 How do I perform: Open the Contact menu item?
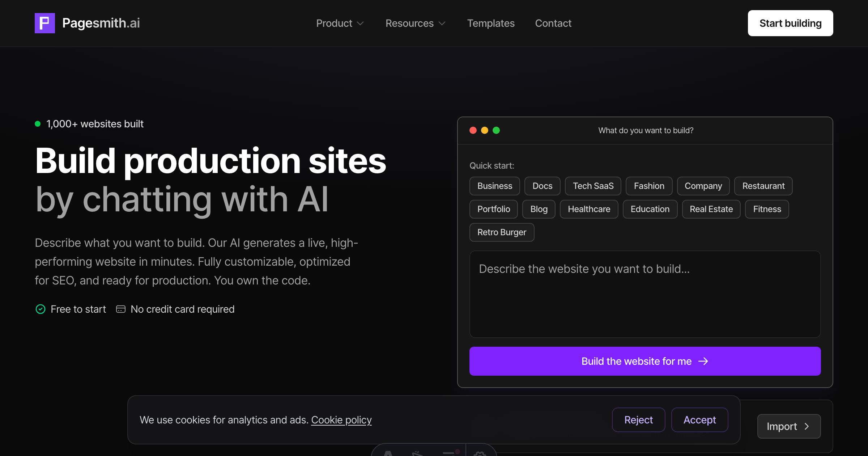553,23
